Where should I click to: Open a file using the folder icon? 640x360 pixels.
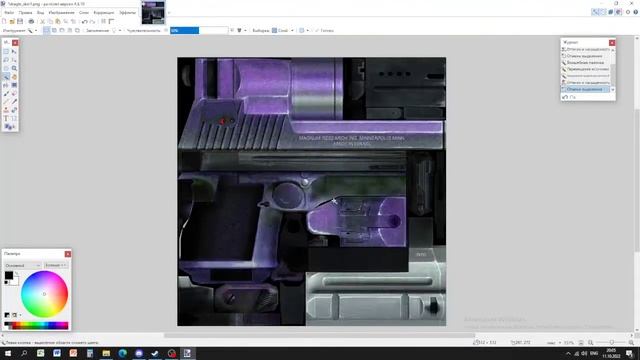coord(12,21)
